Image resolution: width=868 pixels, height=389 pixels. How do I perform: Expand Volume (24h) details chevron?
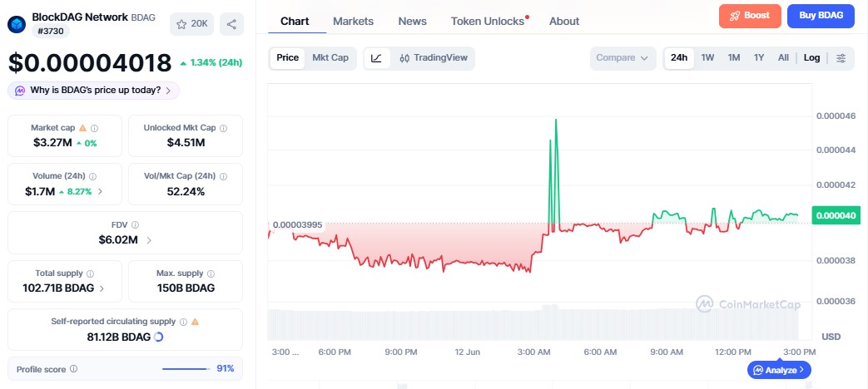(x=100, y=192)
